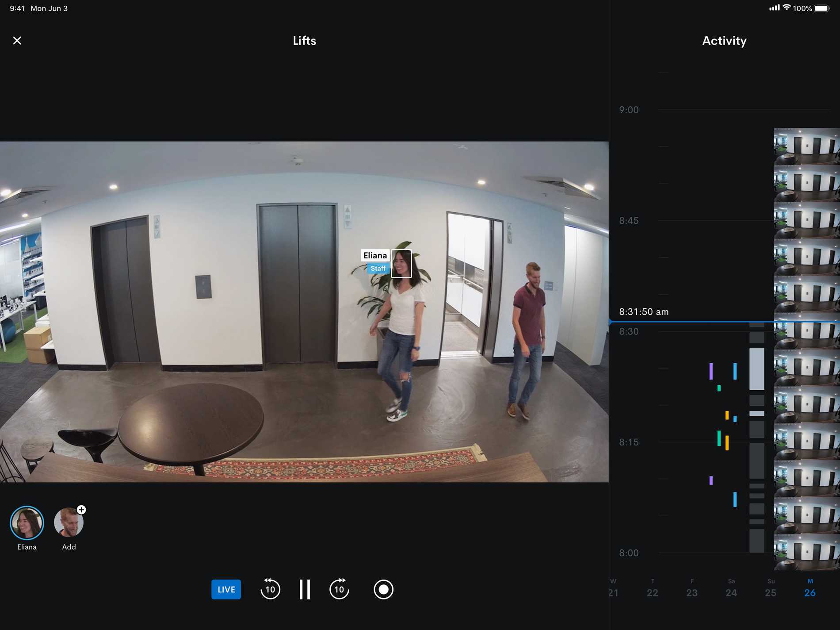Click Eliana's face detection box in video
840x630 pixels.
tap(401, 264)
